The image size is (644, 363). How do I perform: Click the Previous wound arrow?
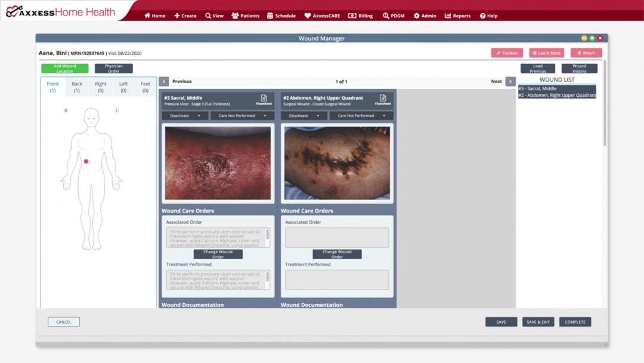tap(163, 81)
